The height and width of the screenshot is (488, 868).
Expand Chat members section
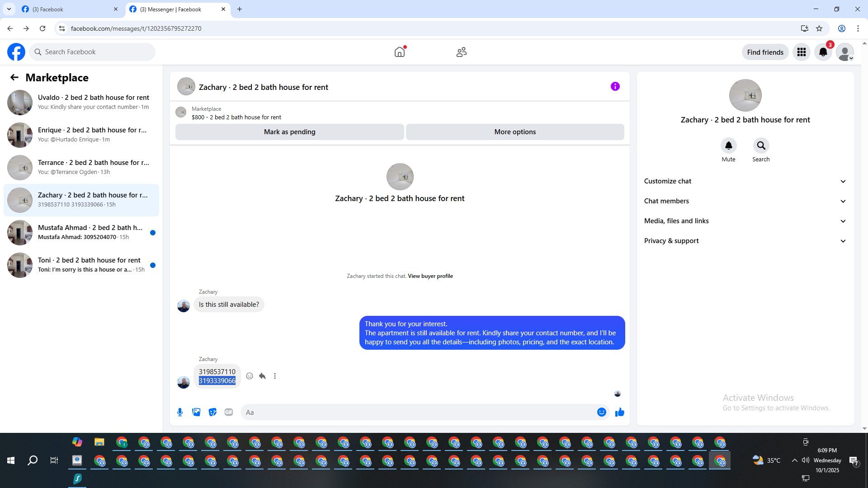745,201
